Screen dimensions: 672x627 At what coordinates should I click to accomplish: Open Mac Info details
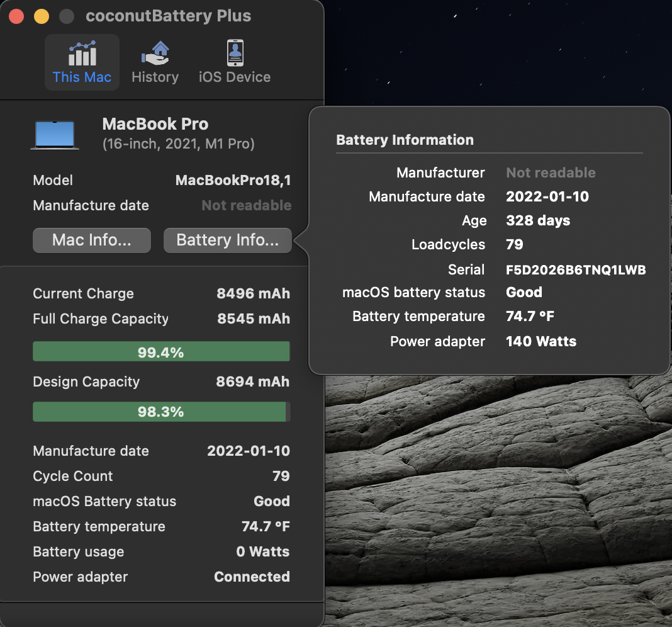tap(91, 240)
